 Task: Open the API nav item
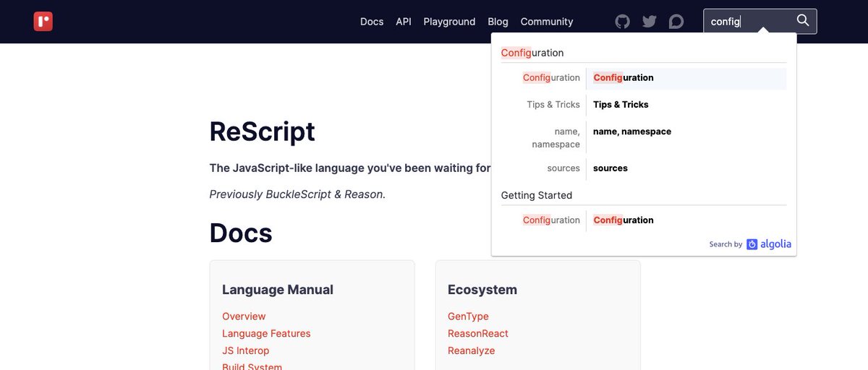pos(404,22)
